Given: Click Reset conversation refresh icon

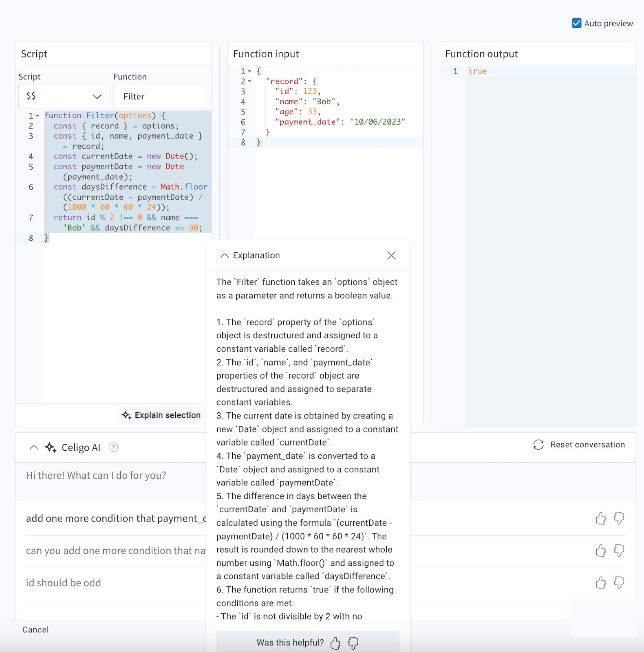Looking at the screenshot, I should [538, 445].
